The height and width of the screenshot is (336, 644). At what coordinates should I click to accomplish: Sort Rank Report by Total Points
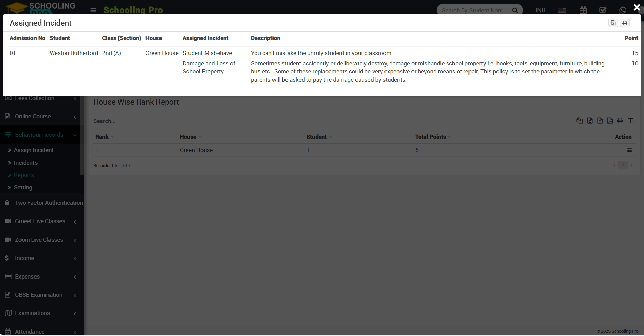point(433,137)
